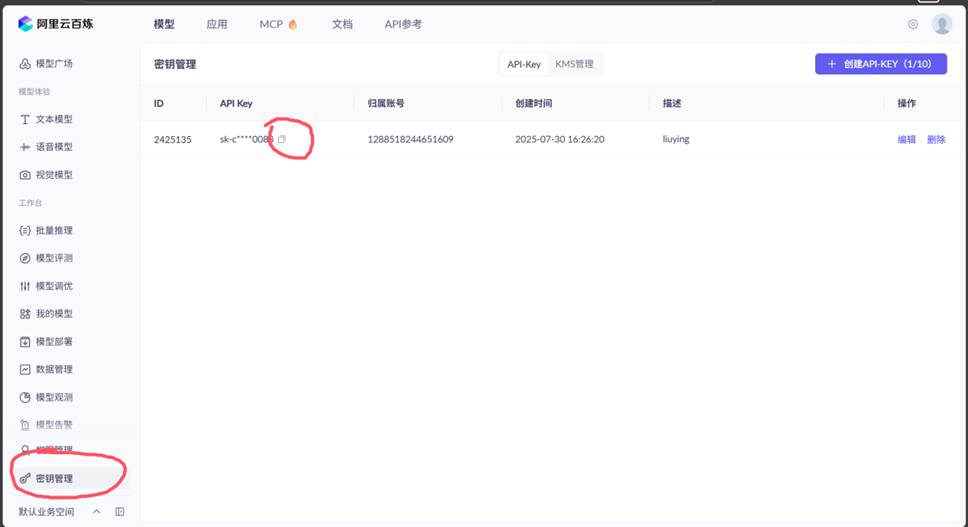
Task: Select the API-Key tab
Action: 524,64
